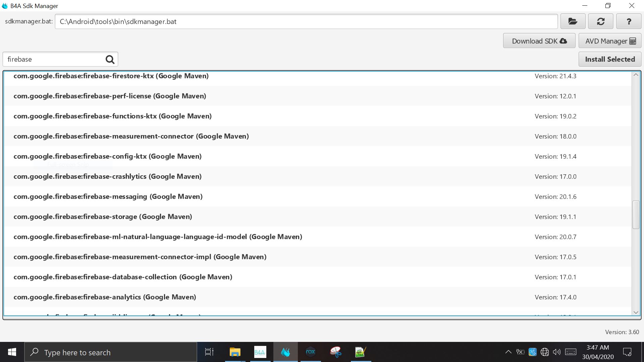
Task: Click Version: 17.0.1 text
Action: tap(555, 277)
